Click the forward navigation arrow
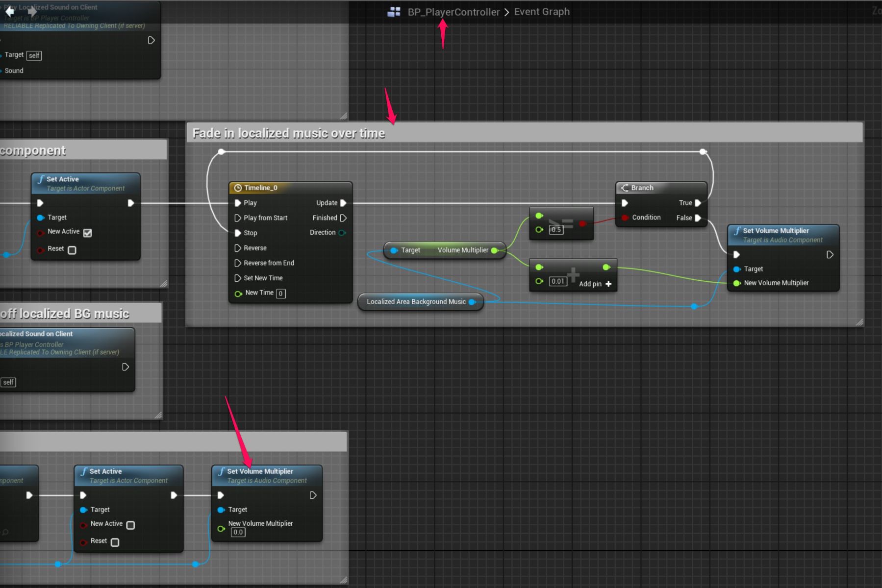The height and width of the screenshot is (588, 882). pyautogui.click(x=31, y=12)
